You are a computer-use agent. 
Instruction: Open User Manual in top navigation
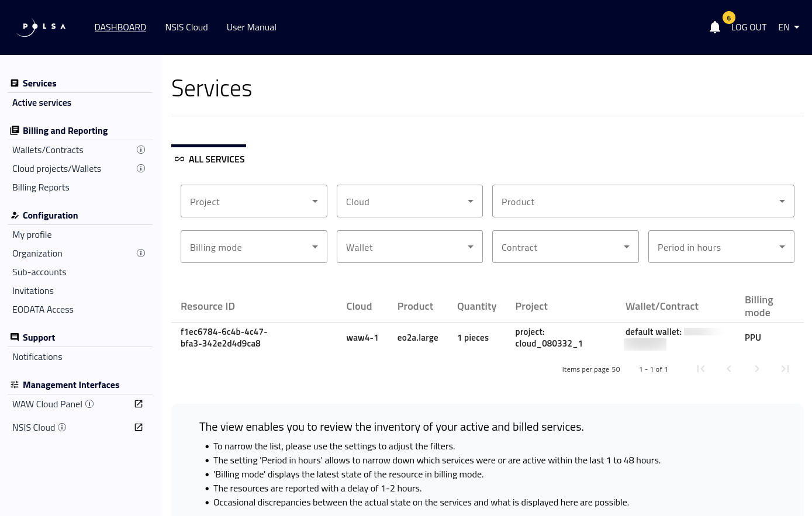tap(251, 27)
